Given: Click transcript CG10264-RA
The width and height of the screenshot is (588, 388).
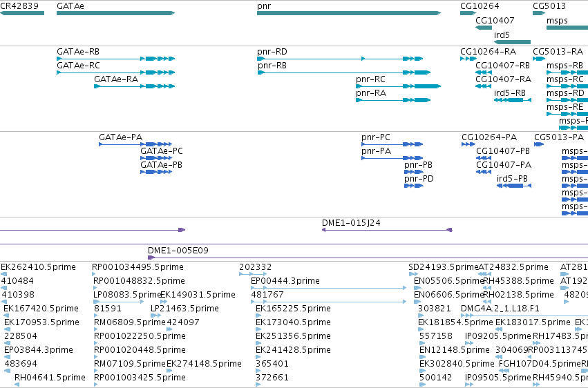Looking at the screenshot, I should click(468, 59).
